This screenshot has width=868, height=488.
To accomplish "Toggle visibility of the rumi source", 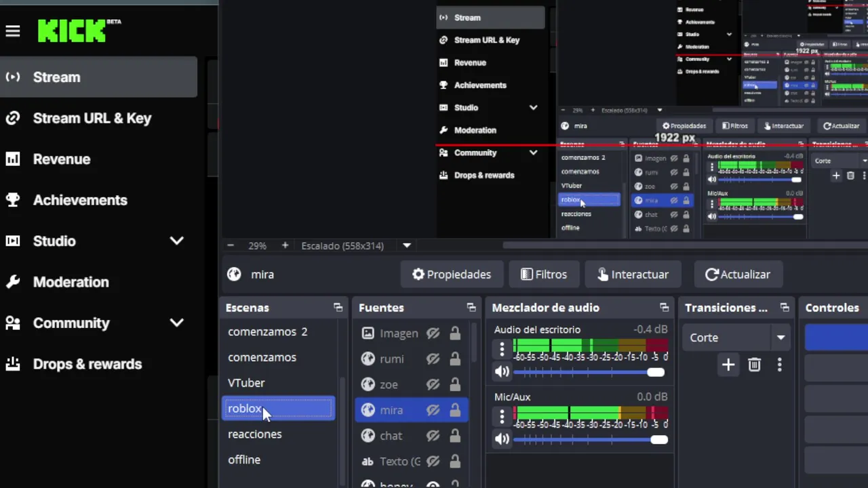I will 433,359.
